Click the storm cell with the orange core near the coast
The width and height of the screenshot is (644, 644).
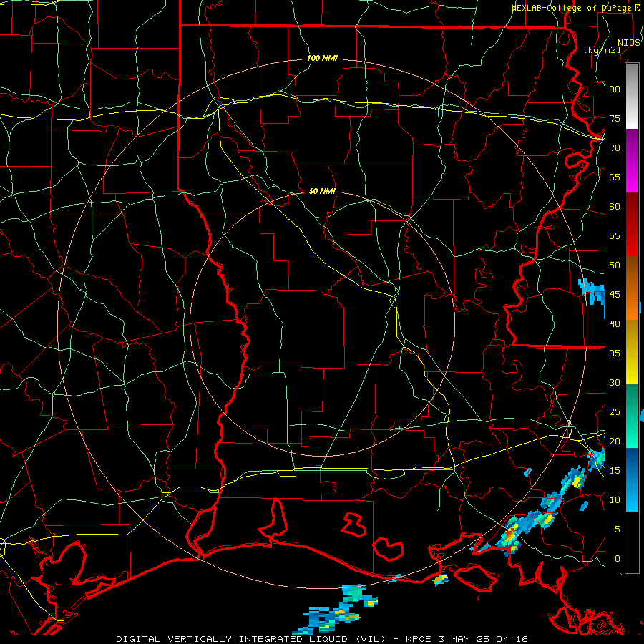[x=509, y=534]
